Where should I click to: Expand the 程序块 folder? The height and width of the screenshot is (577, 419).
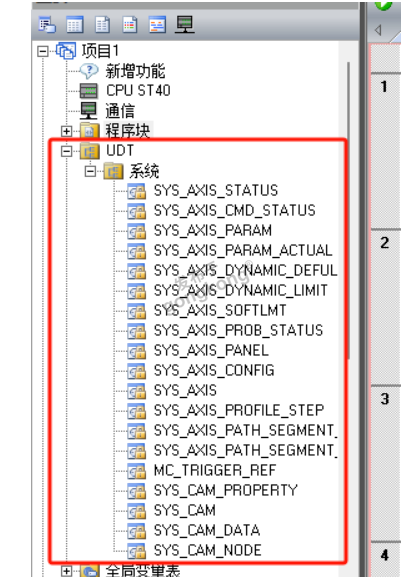click(66, 131)
